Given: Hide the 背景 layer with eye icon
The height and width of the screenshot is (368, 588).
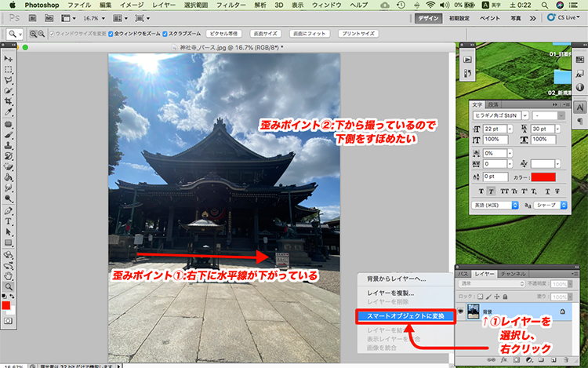Looking at the screenshot, I should (x=460, y=312).
